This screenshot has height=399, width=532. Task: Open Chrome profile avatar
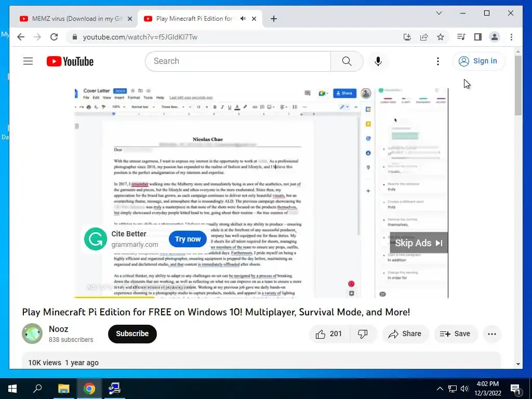pos(495,37)
